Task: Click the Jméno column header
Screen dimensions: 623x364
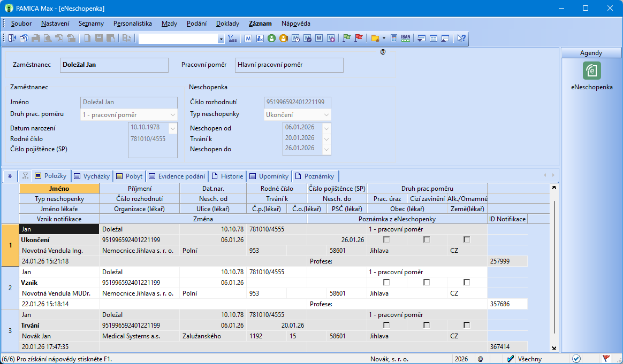Action: coord(59,189)
